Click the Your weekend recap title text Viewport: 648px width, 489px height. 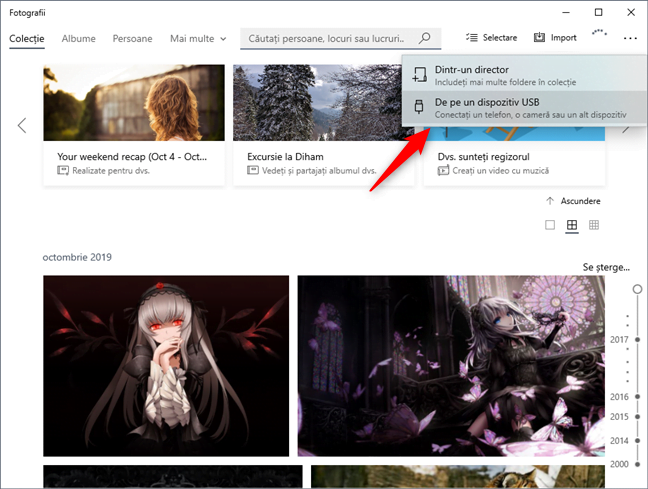click(x=132, y=157)
